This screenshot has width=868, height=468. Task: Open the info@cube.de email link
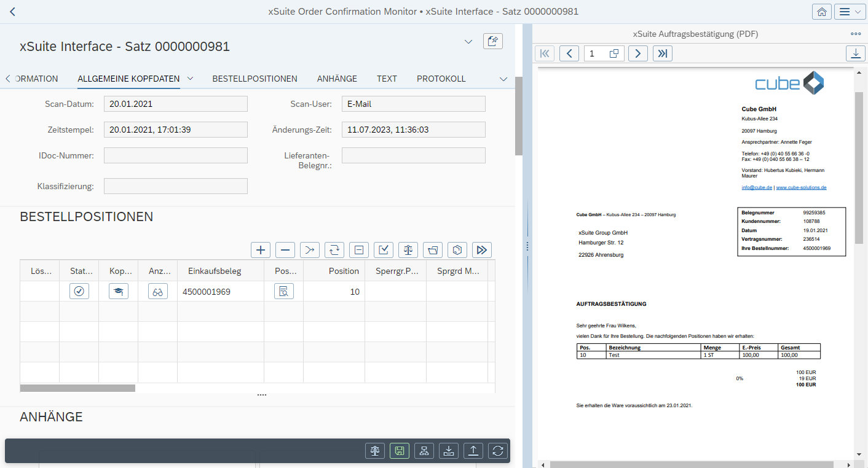(x=756, y=187)
